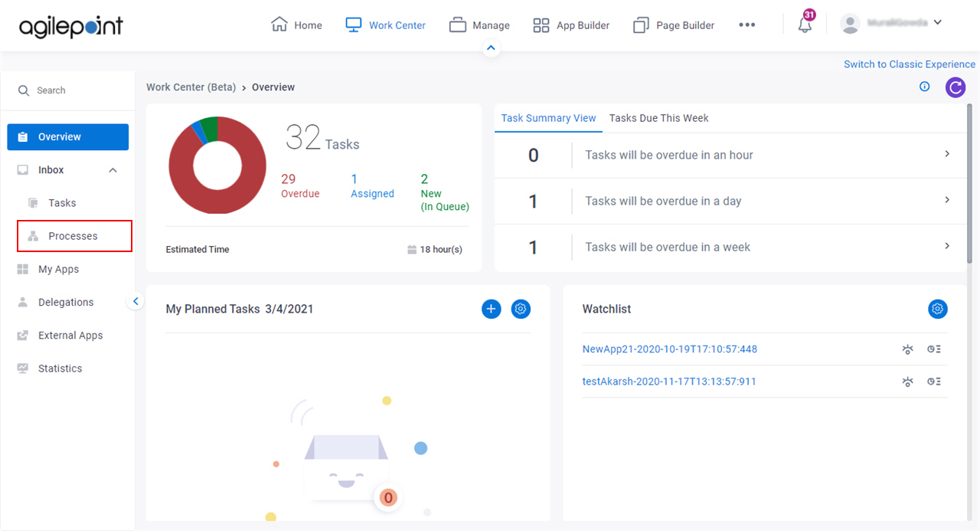Click the purple refresh button
The height and width of the screenshot is (531, 980).
[955, 87]
